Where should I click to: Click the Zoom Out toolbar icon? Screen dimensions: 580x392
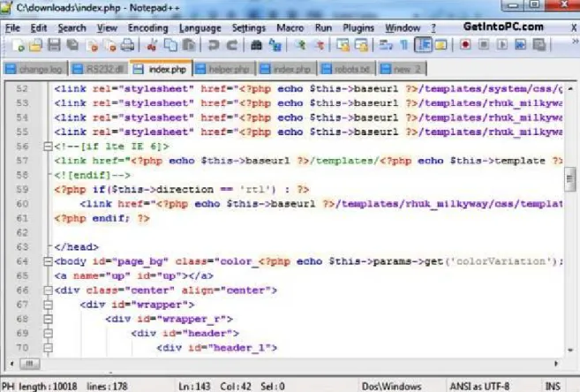(x=320, y=45)
